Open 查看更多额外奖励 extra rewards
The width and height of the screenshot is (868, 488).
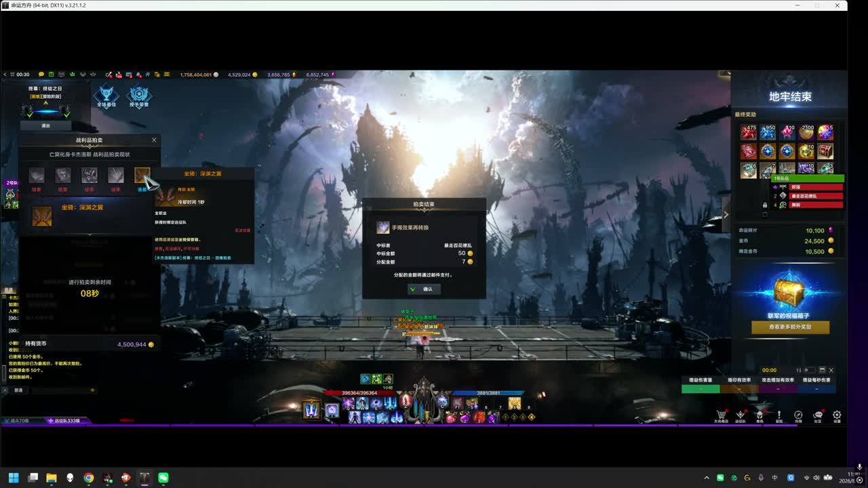pyautogui.click(x=790, y=327)
